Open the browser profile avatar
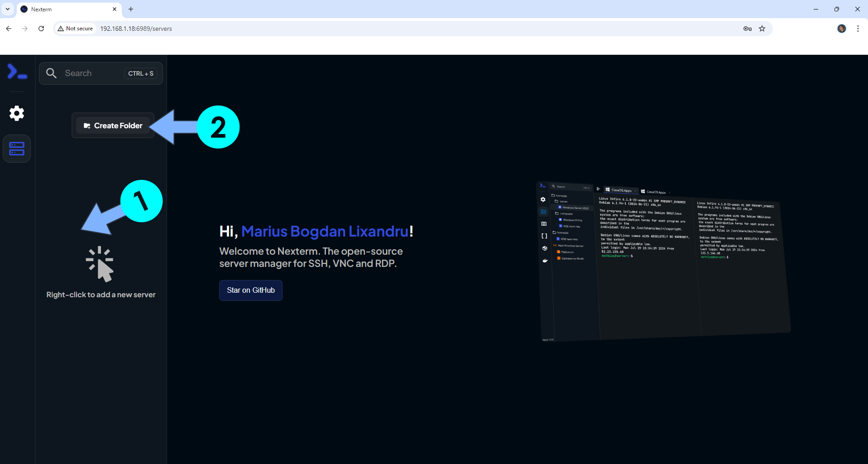 pos(842,29)
